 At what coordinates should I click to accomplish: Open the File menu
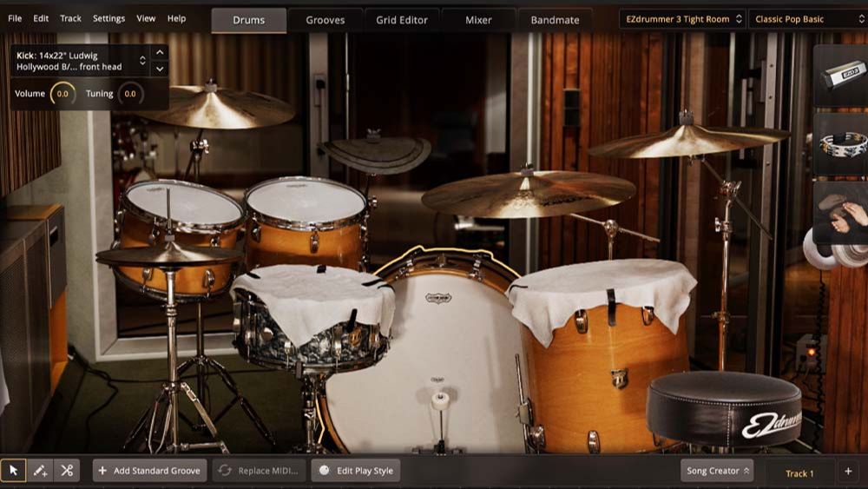[x=15, y=18]
